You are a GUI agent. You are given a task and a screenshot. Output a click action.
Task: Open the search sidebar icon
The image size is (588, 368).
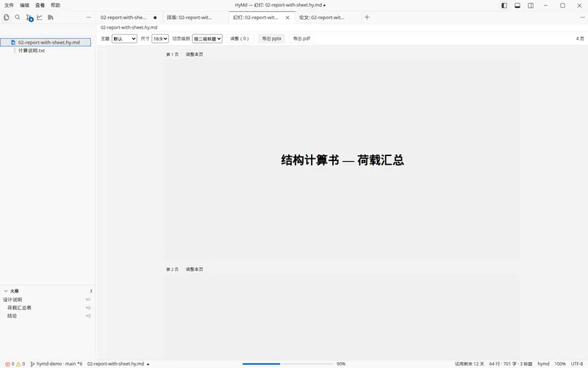coord(17,17)
